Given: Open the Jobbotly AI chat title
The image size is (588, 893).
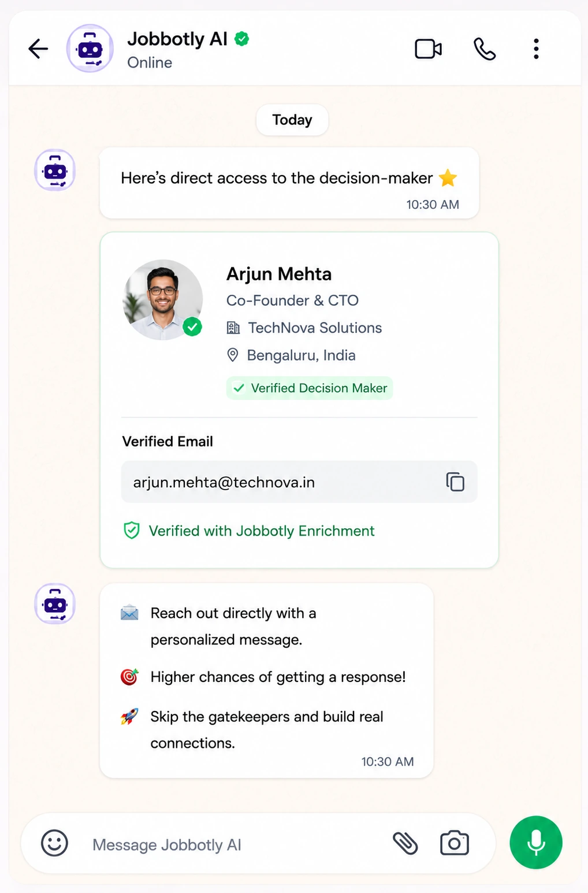Looking at the screenshot, I should (x=177, y=39).
